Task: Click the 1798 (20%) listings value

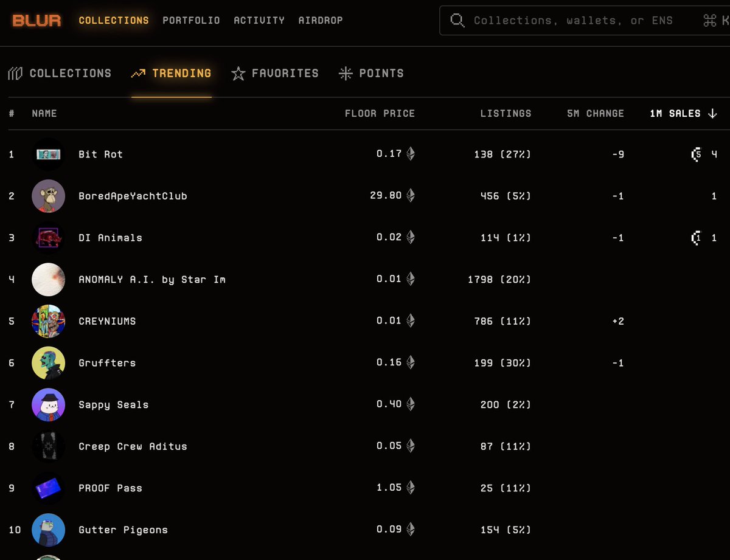Action: [499, 280]
